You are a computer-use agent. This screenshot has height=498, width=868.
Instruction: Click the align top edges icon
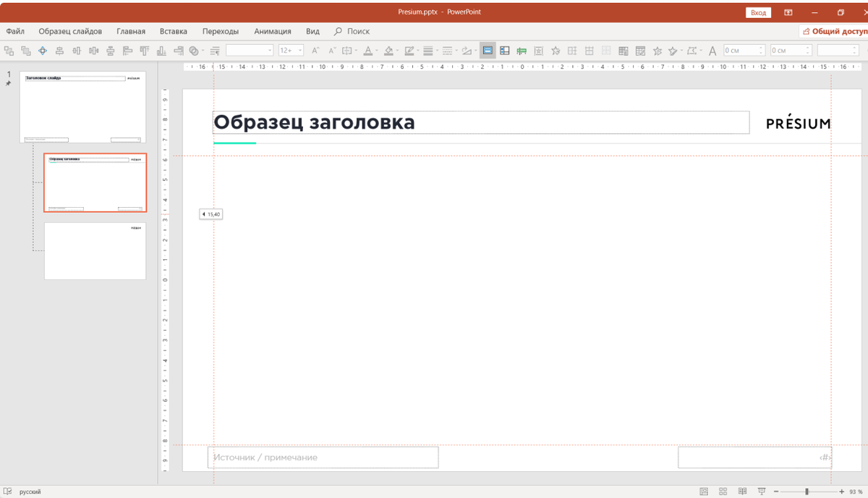click(x=145, y=51)
